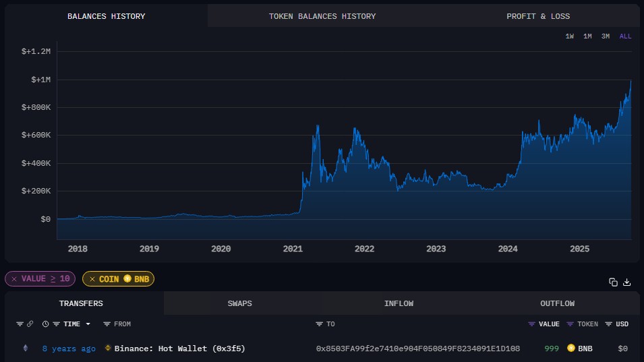Click the clock icon beside TIME column
644x362 pixels.
point(46,324)
